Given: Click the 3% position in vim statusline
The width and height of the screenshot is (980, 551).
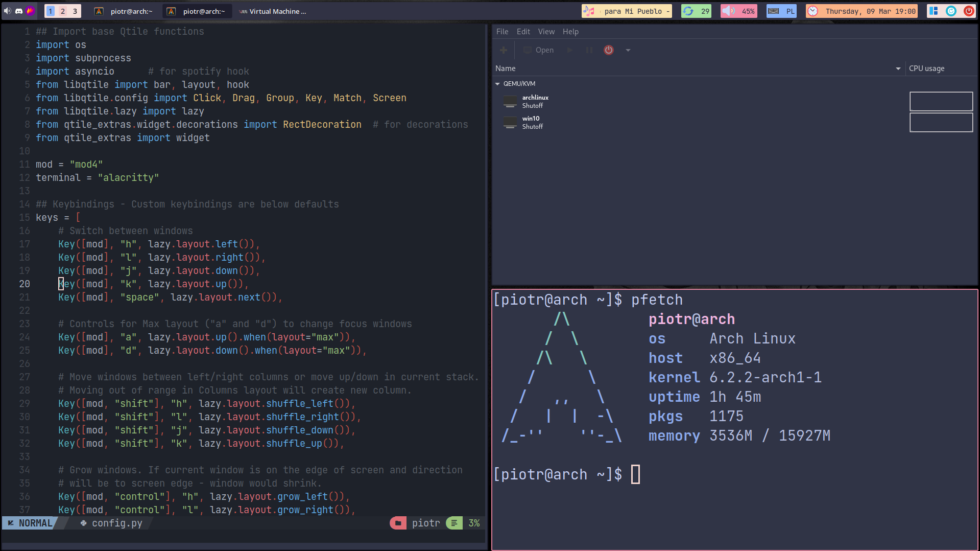Looking at the screenshot, I should click(x=474, y=523).
